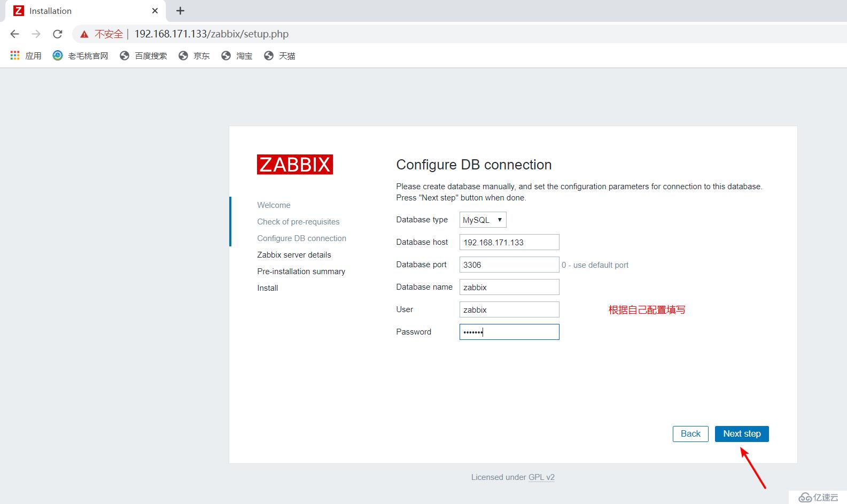Click the 不安全 security label
Screen dimensions: 847x504
click(x=108, y=34)
